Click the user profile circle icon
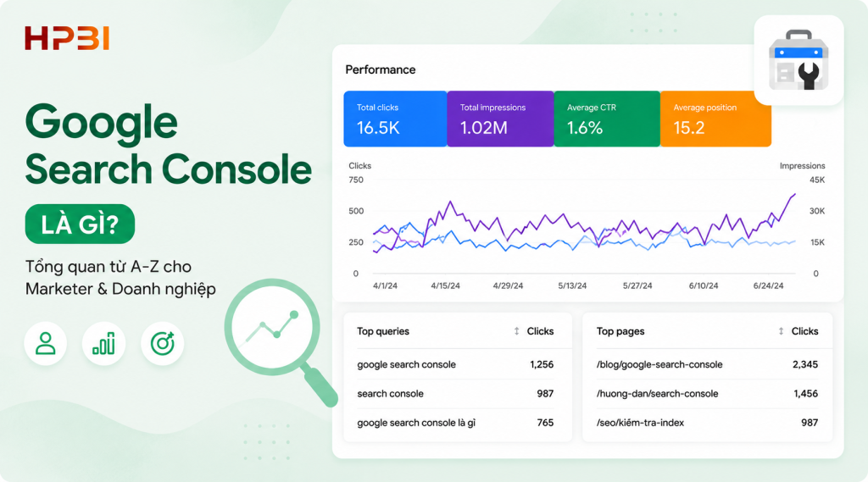This screenshot has width=868, height=482. (x=46, y=344)
